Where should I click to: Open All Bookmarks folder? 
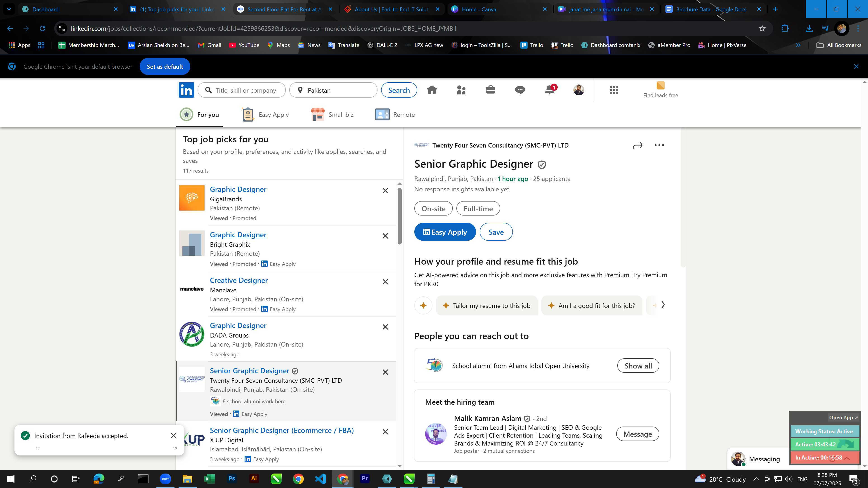839,45
